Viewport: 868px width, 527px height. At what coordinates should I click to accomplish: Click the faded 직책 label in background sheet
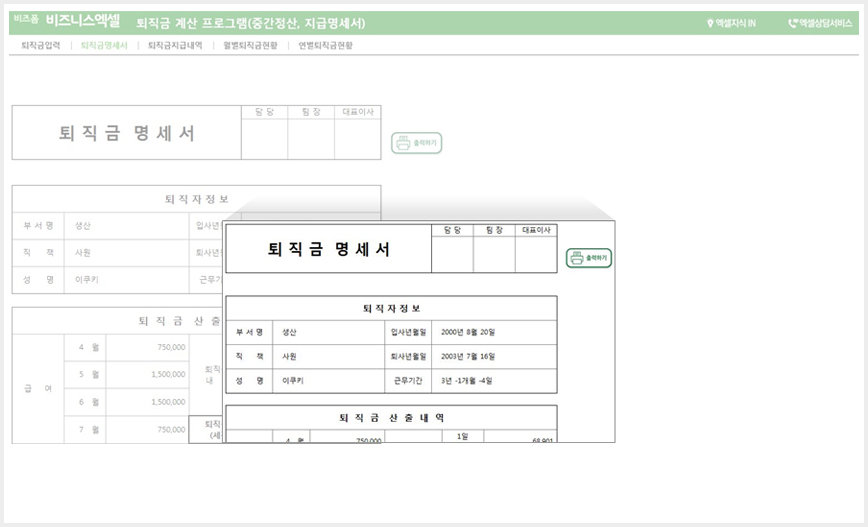[38, 252]
